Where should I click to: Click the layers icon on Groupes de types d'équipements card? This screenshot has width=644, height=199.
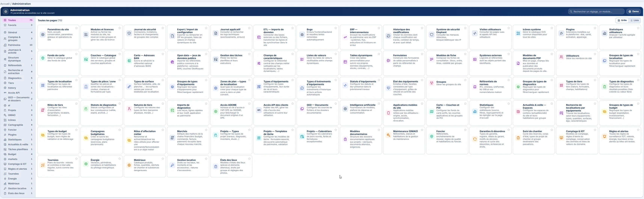coord(173,87)
